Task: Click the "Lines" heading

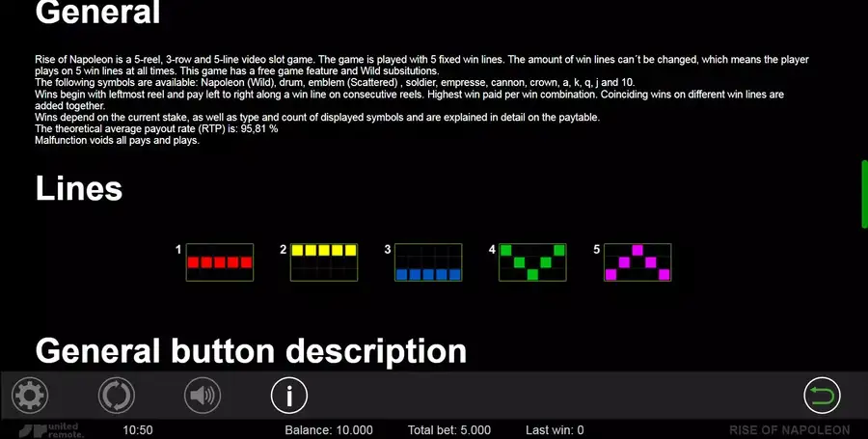Action: pos(79,189)
